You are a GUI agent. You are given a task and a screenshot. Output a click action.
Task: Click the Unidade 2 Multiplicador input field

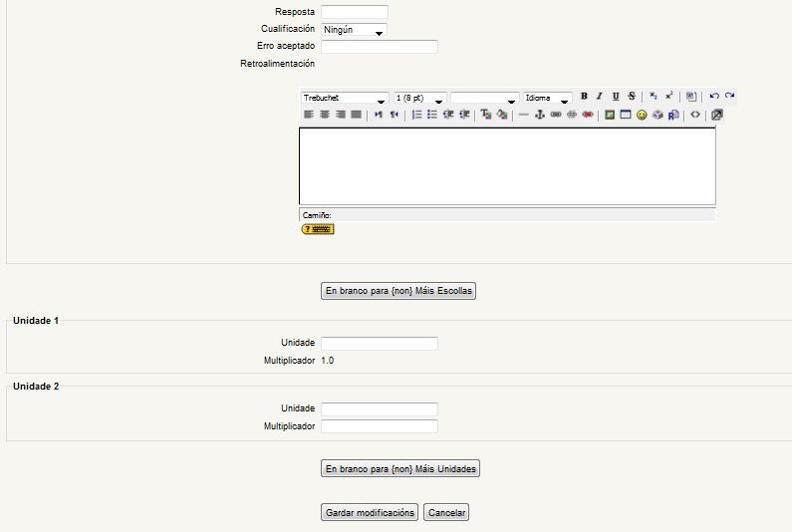(379, 426)
